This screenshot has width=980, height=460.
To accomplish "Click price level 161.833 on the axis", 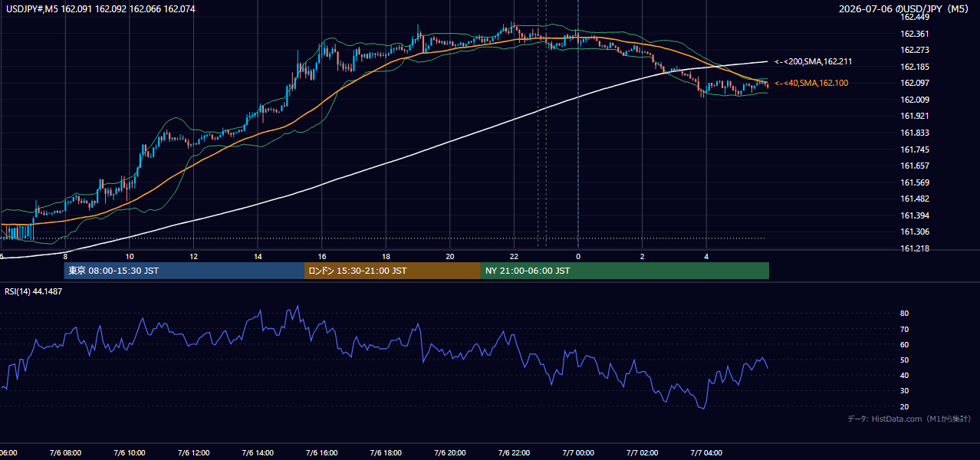I will pyautogui.click(x=915, y=133).
